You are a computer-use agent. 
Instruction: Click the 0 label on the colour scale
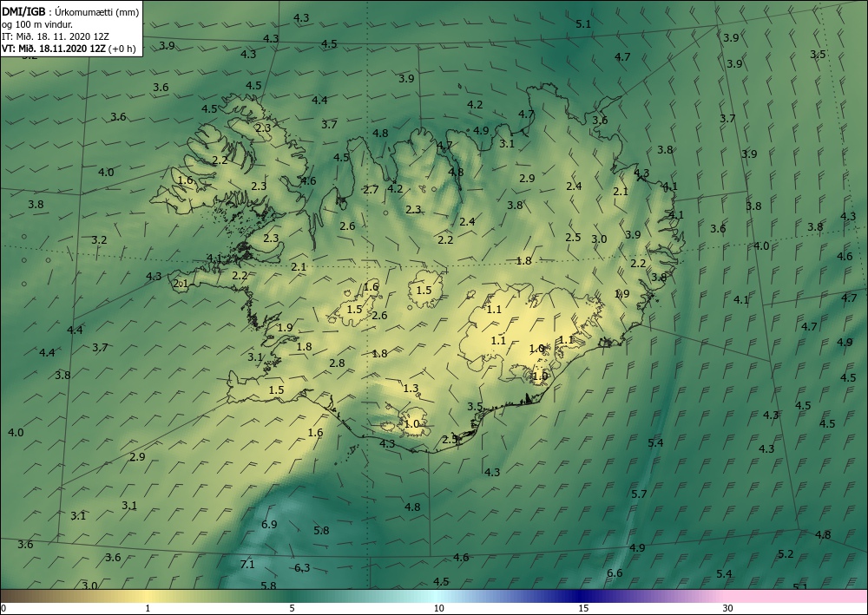3,609
